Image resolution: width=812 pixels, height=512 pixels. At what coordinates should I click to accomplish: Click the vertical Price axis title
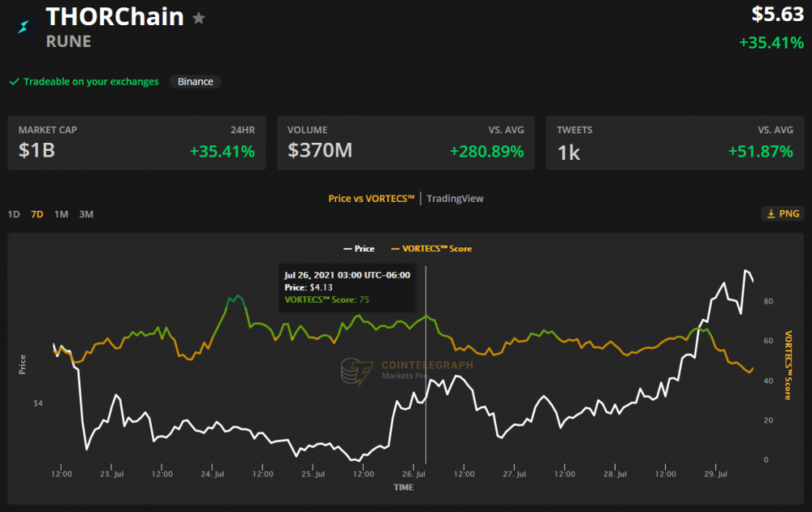pyautogui.click(x=22, y=364)
